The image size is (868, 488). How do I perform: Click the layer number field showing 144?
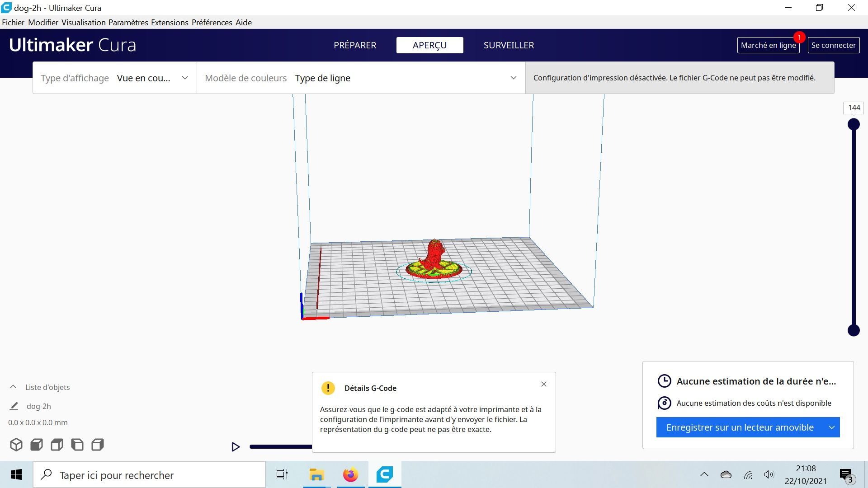pos(854,108)
